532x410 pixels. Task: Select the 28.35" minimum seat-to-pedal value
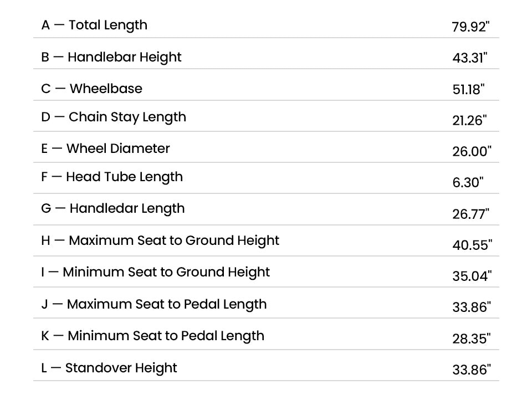pyautogui.click(x=471, y=339)
